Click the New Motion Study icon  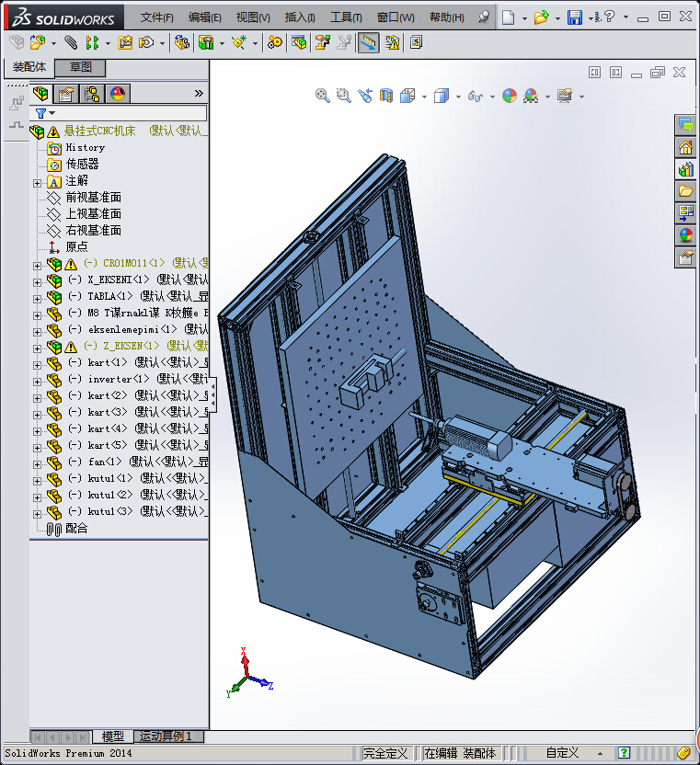tap(275, 43)
